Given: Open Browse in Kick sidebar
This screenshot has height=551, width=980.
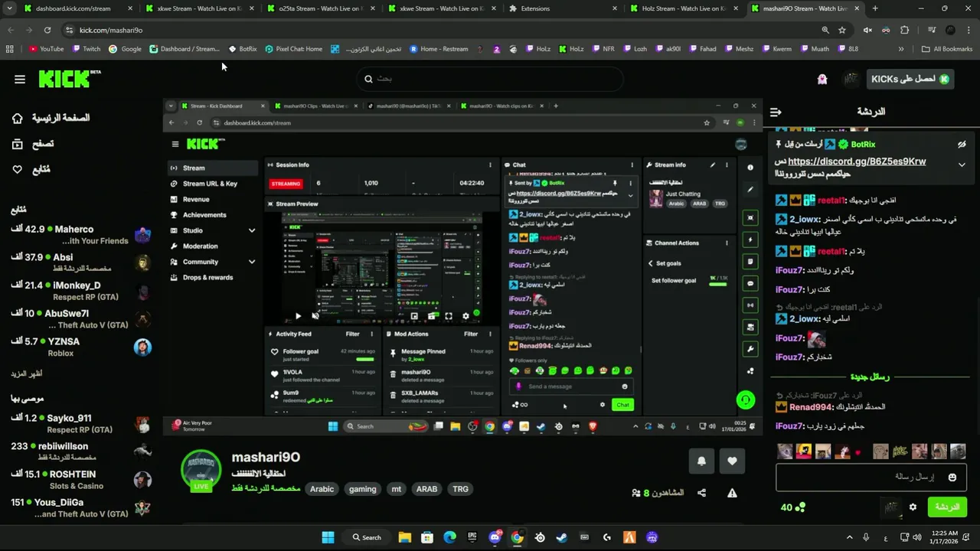Looking at the screenshot, I should (33, 144).
